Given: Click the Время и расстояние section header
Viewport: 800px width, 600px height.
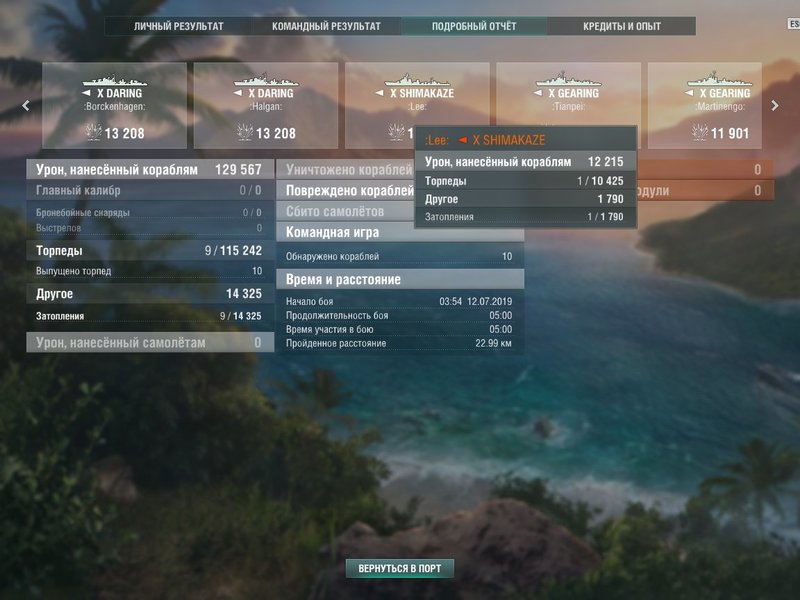Looking at the screenshot, I should point(400,280).
